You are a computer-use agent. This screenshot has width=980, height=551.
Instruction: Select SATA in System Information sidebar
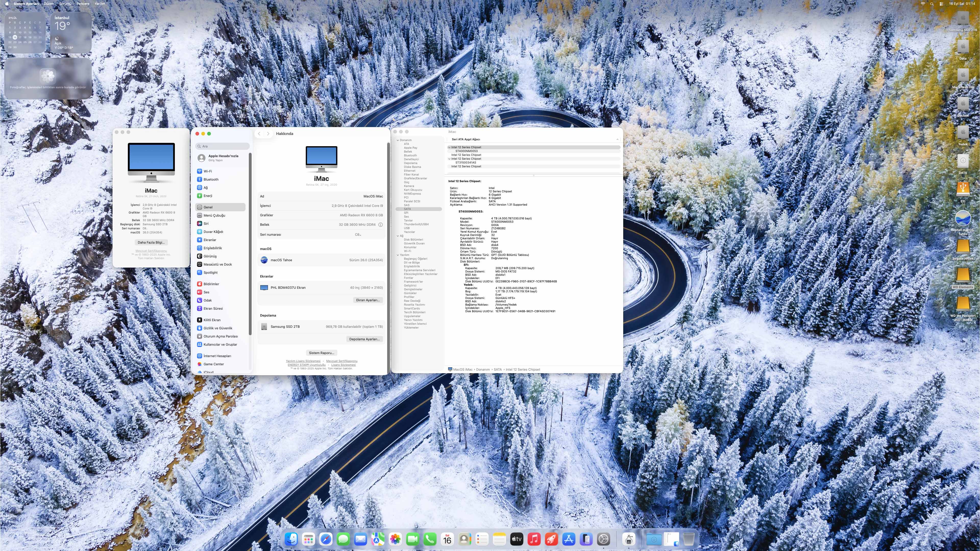(419, 209)
